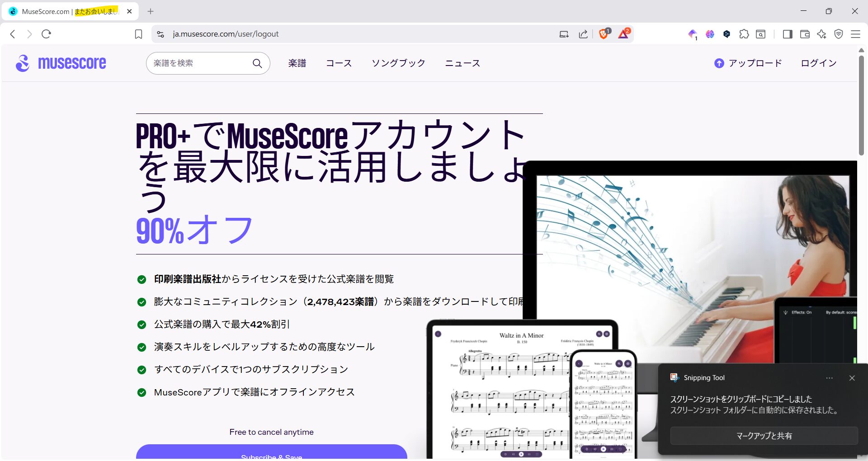The height and width of the screenshot is (461, 868).
Task: Open the Brave Rewards triangle icon
Action: click(624, 33)
